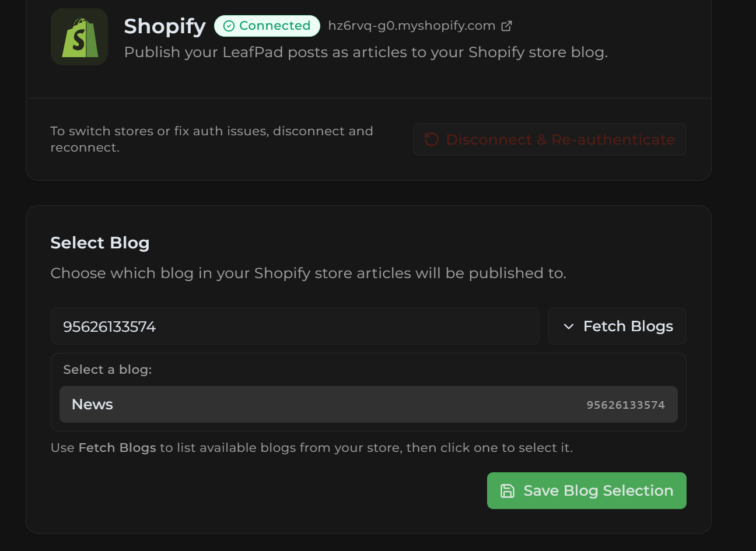Click the circular arrow re-authenticate icon
The height and width of the screenshot is (551, 756).
(x=432, y=139)
